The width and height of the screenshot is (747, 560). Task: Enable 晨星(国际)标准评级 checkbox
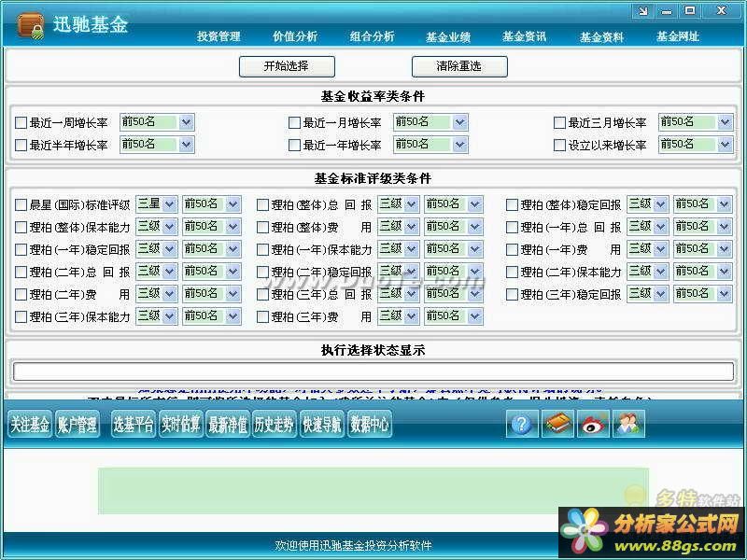coord(21,204)
